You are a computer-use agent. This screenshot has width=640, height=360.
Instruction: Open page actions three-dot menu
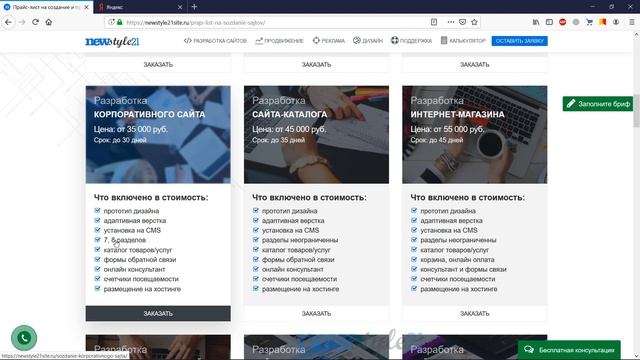click(451, 22)
